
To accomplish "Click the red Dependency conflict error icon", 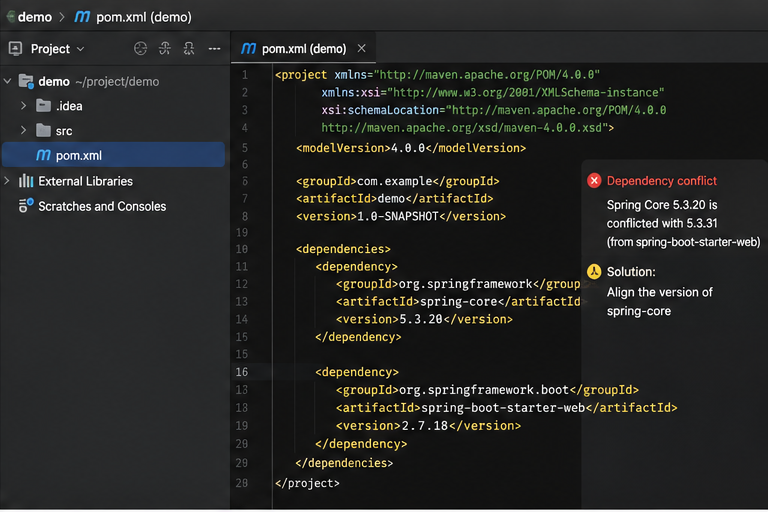I will 594,181.
